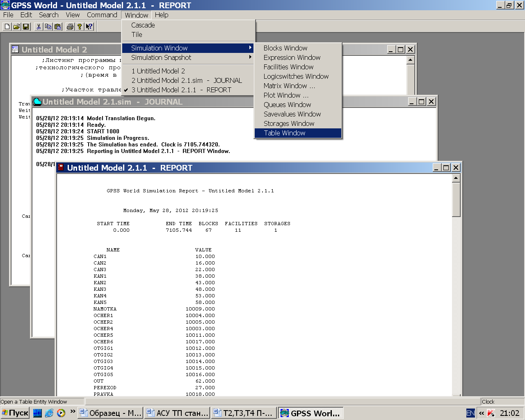
Task: Switch to T2,T3,T4 П-... taskbar button
Action: coord(244,413)
